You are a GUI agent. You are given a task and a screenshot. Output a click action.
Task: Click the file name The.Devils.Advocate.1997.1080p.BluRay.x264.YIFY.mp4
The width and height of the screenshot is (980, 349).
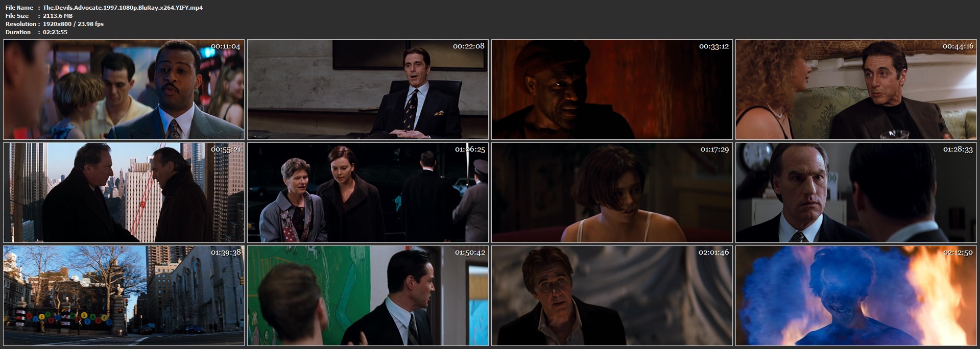pos(123,8)
